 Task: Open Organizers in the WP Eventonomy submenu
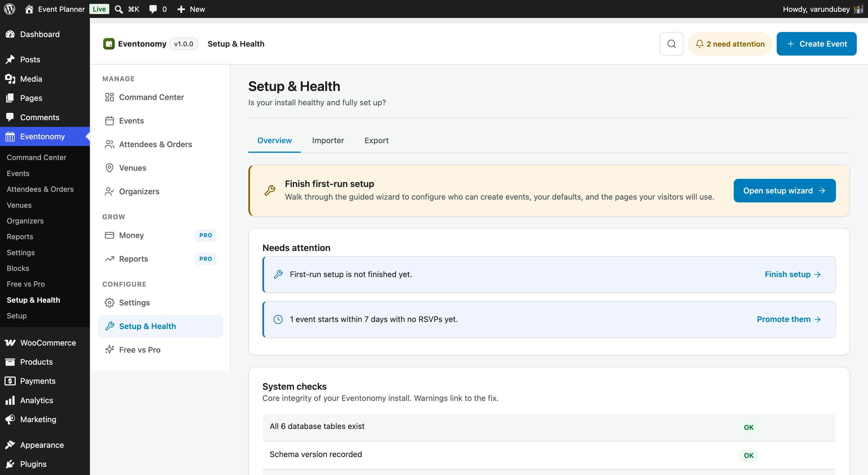coord(25,221)
